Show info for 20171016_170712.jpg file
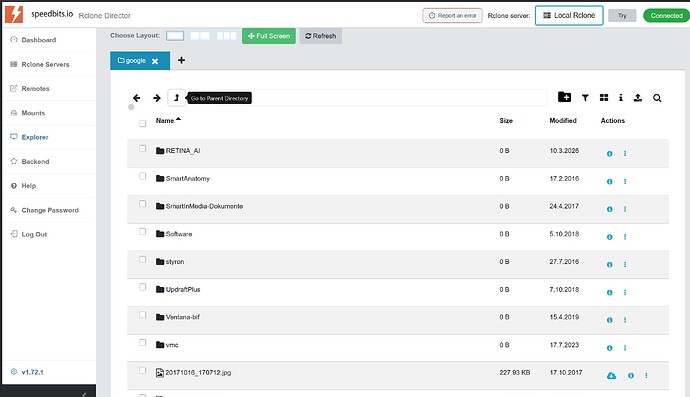Image resolution: width=690 pixels, height=397 pixels. click(631, 375)
